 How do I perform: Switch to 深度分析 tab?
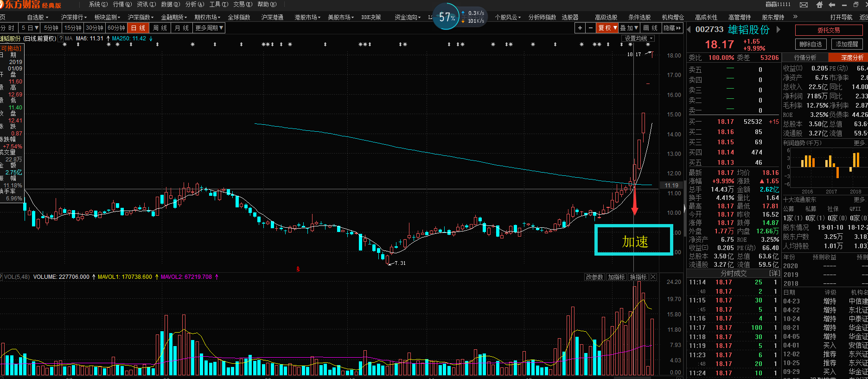(x=849, y=58)
